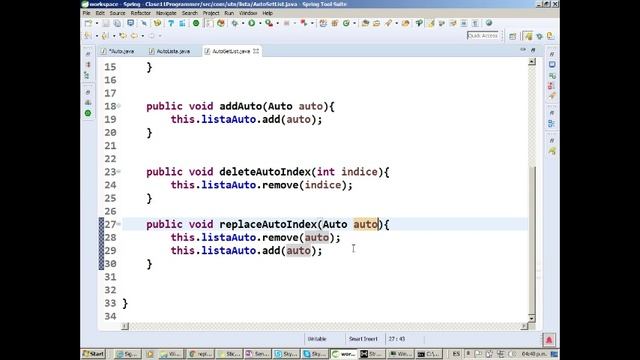The image size is (640, 360).
Task: Open the New Java Class dropdown arrow
Action: (354, 23)
